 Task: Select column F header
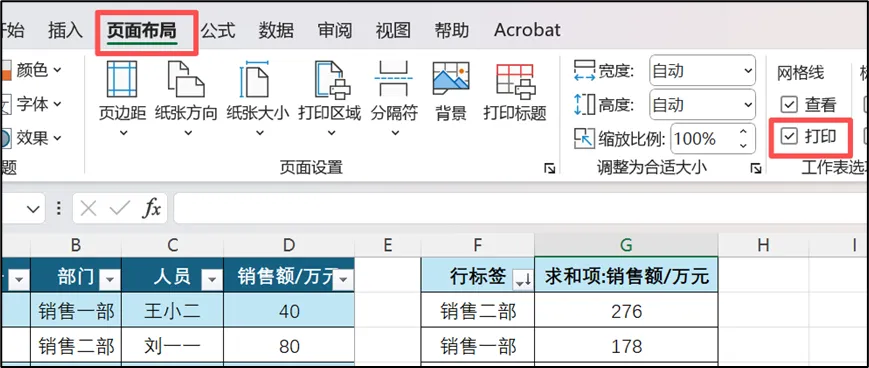(x=478, y=244)
